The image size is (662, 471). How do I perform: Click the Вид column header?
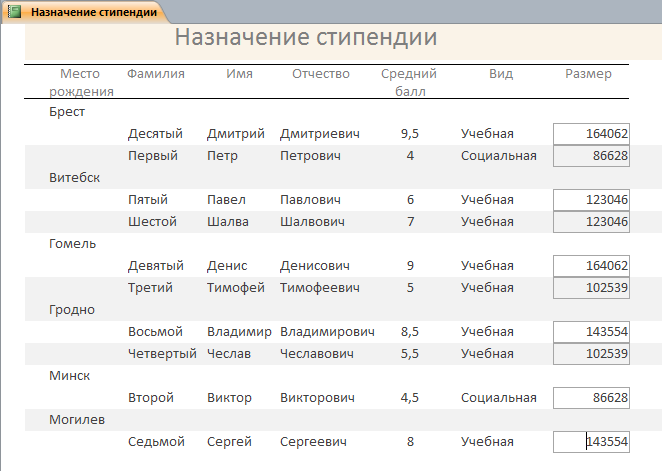[501, 74]
